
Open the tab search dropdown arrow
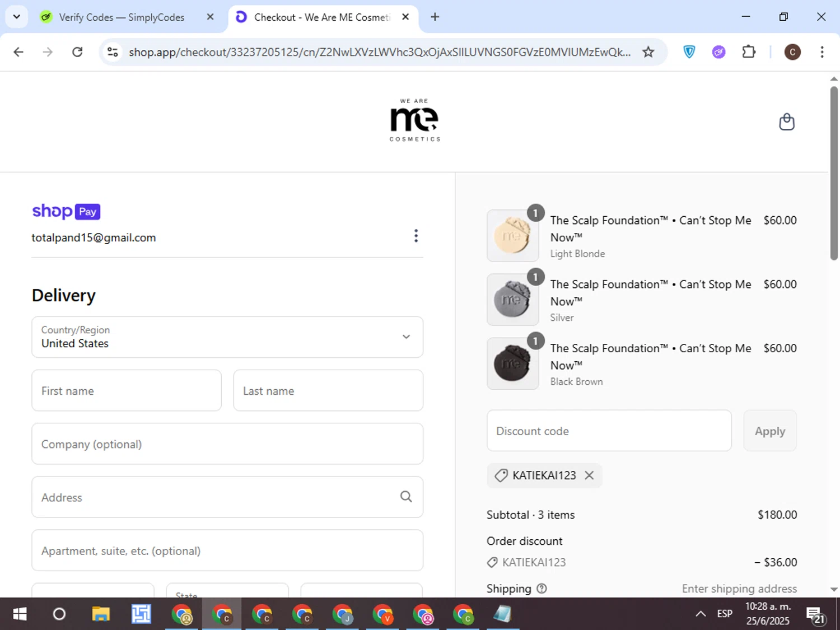coord(17,17)
